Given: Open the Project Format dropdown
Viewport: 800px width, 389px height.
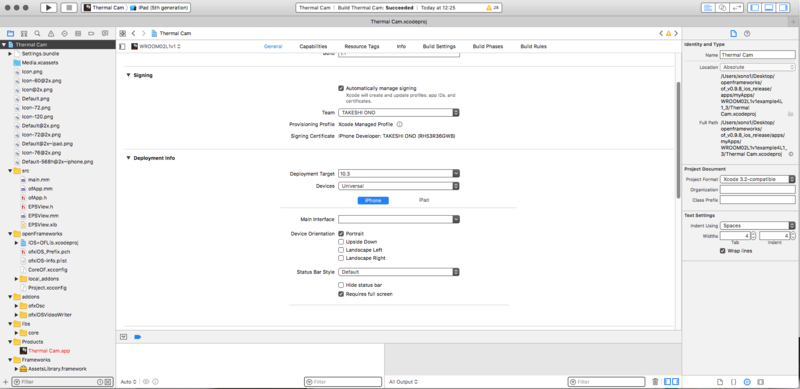Looking at the screenshot, I should 758,179.
